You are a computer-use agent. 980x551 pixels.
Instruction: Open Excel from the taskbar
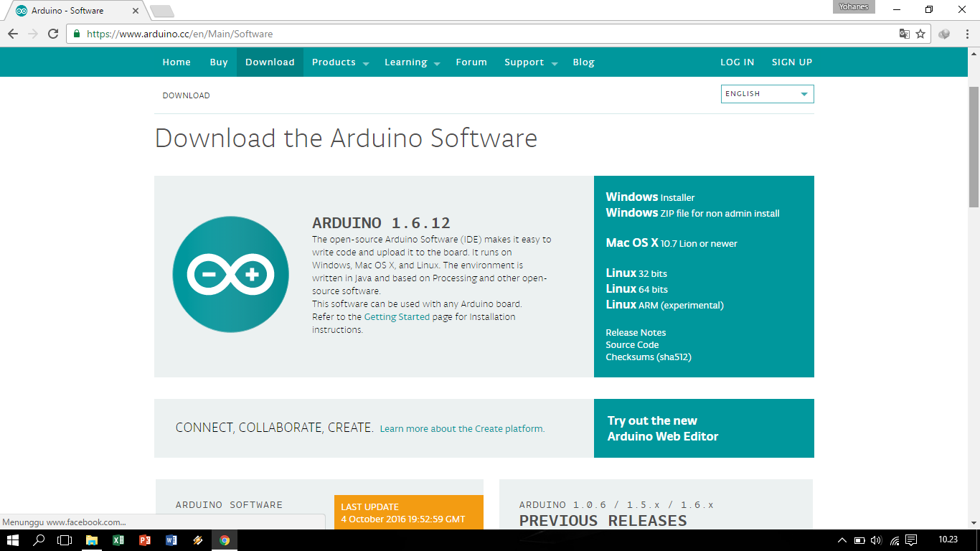(118, 541)
